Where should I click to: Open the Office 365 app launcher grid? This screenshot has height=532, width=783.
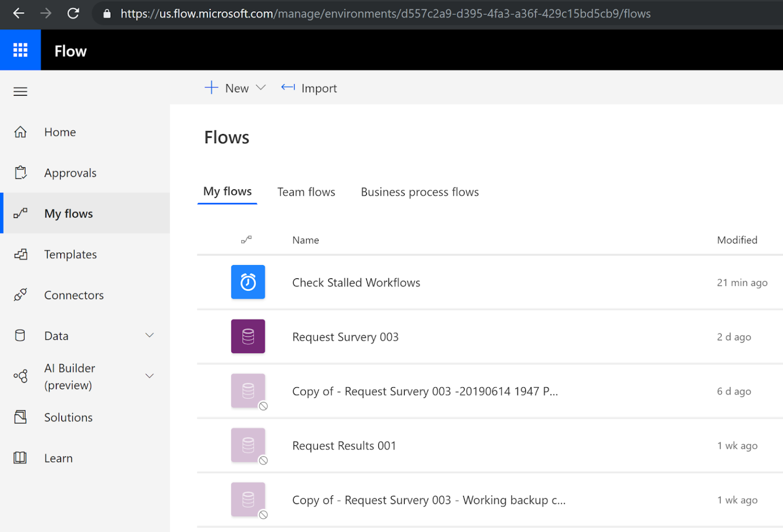pyautogui.click(x=20, y=49)
